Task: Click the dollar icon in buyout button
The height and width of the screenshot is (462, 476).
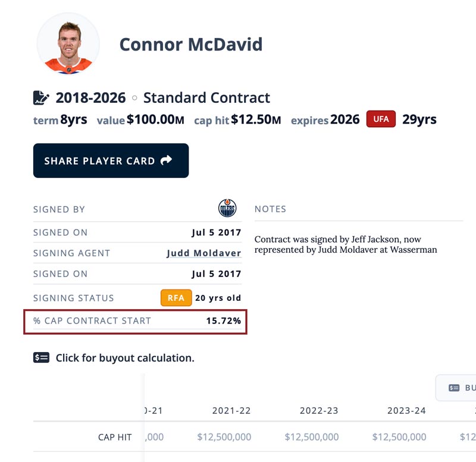Action: 454,388
